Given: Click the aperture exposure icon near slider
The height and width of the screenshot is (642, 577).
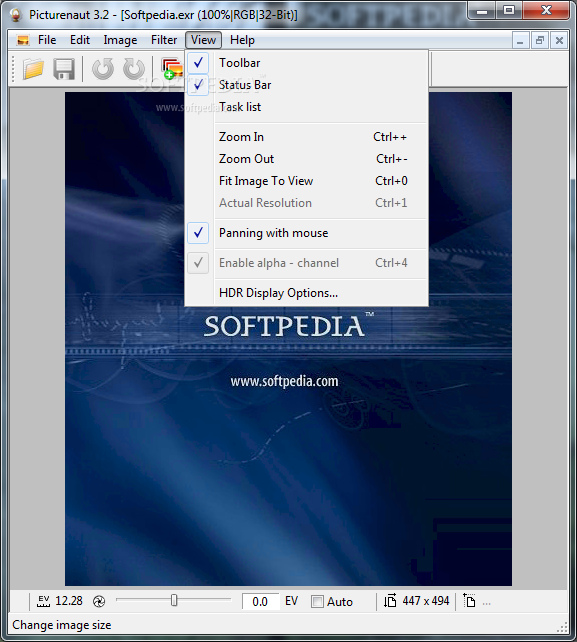Looking at the screenshot, I should pos(99,601).
